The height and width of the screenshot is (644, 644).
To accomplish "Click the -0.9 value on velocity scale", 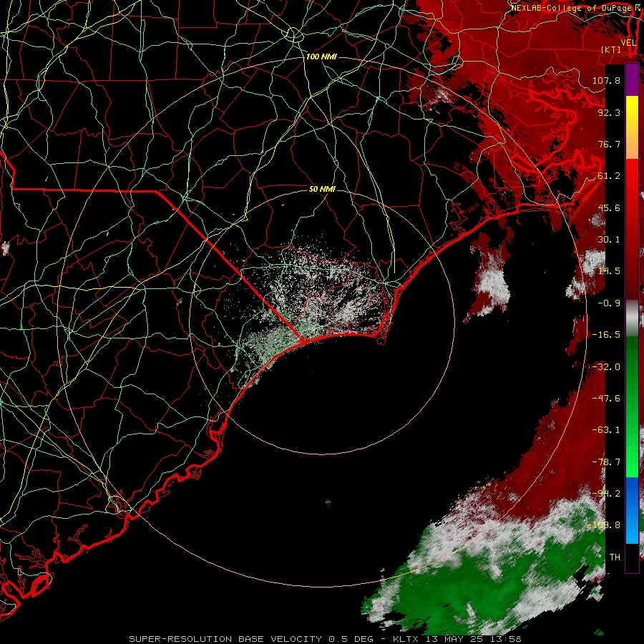I will 609,303.
